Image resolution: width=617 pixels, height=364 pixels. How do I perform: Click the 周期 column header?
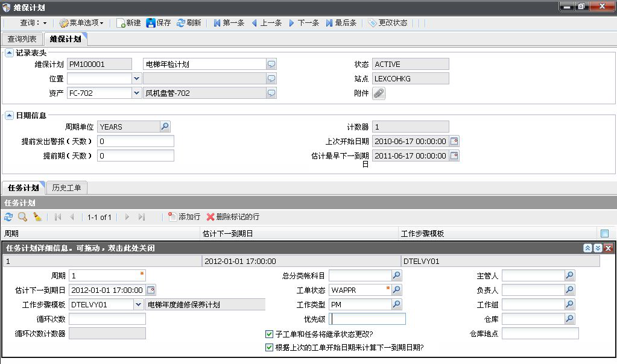point(101,233)
